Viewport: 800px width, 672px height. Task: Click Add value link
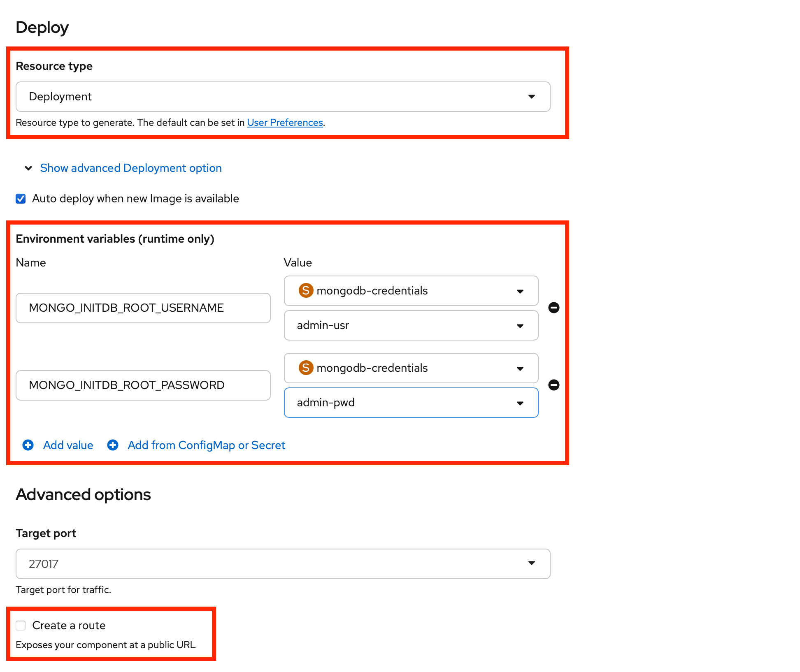pyautogui.click(x=68, y=445)
